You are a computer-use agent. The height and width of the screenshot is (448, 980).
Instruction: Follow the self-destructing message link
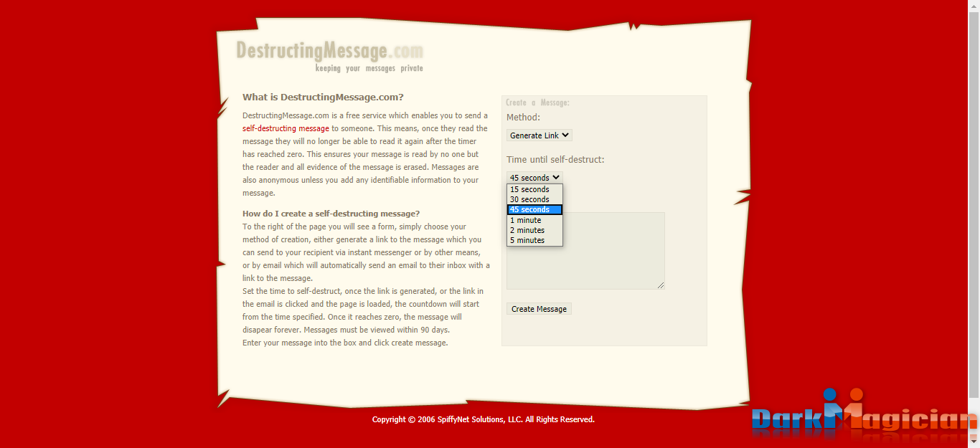pos(286,128)
